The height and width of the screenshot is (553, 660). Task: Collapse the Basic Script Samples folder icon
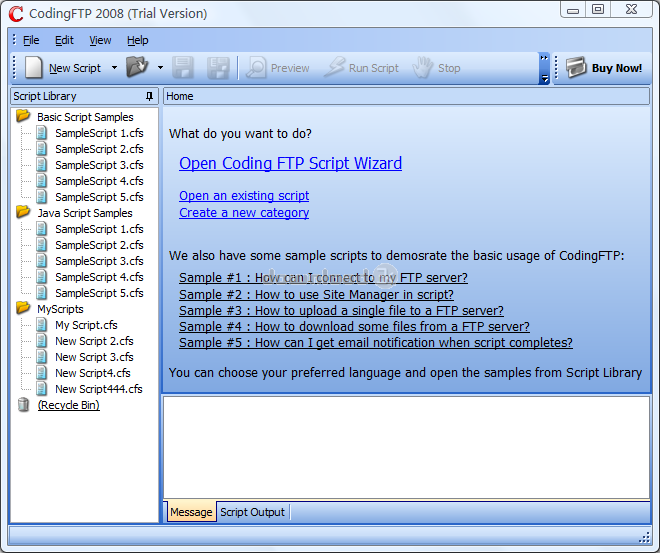23,116
